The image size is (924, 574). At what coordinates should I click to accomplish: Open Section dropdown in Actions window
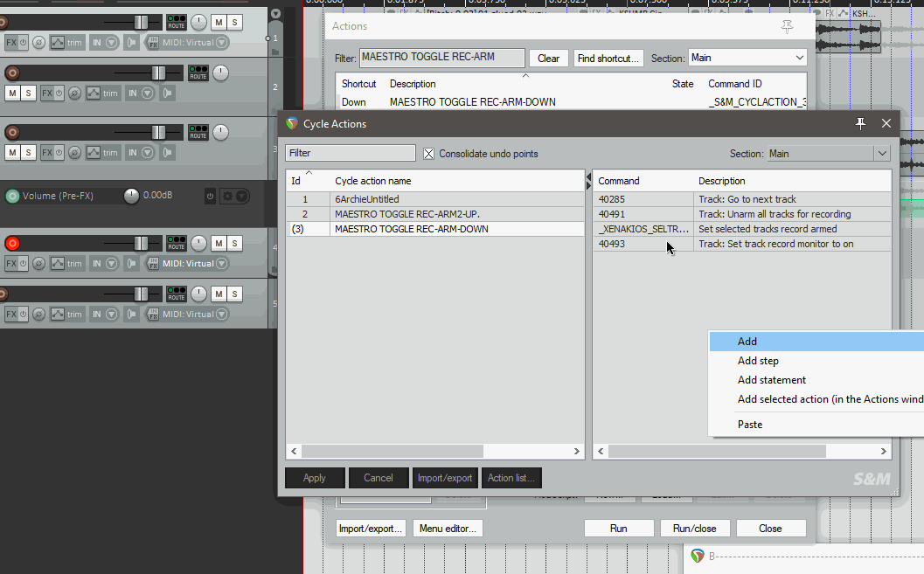[747, 58]
